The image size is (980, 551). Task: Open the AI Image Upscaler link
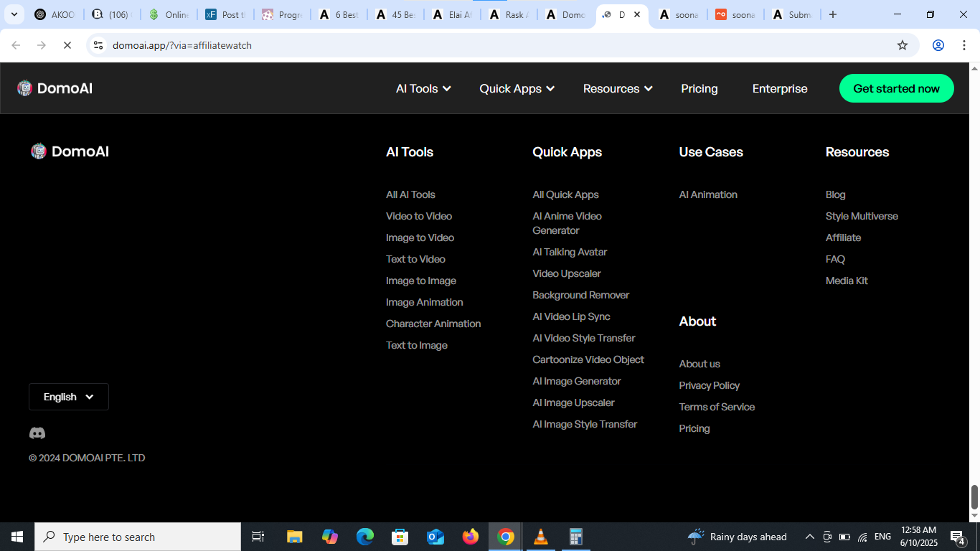(x=573, y=402)
